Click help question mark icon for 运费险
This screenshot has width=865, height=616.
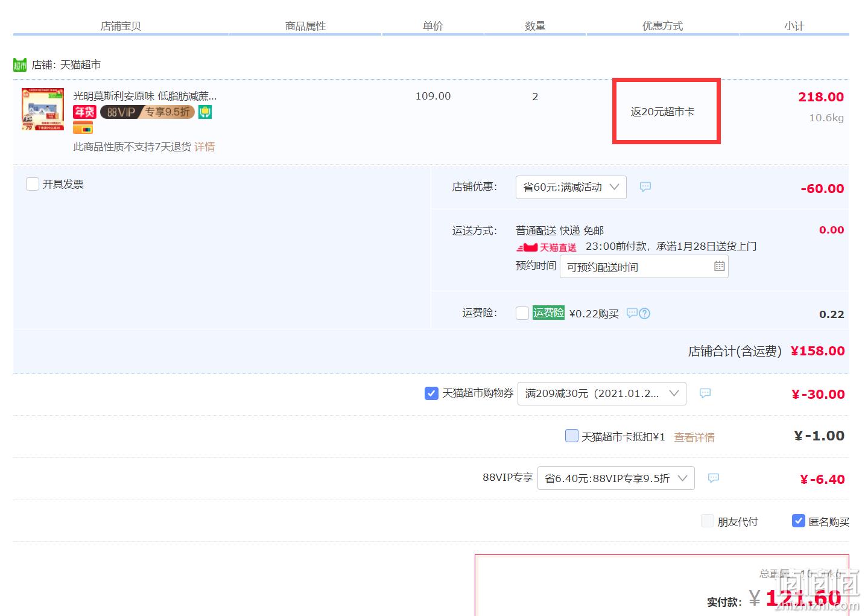click(x=644, y=313)
